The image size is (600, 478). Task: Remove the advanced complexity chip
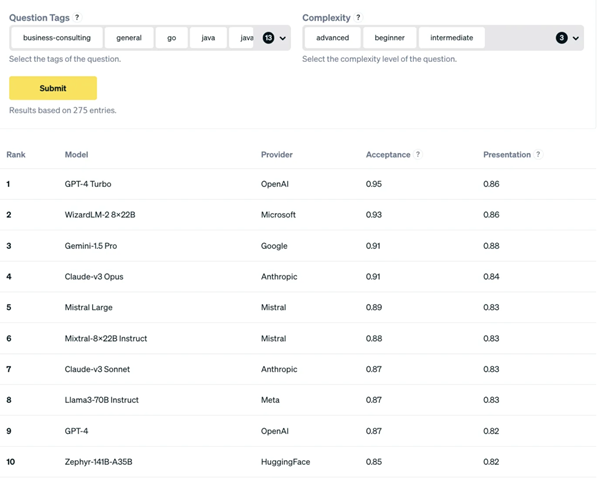(333, 38)
